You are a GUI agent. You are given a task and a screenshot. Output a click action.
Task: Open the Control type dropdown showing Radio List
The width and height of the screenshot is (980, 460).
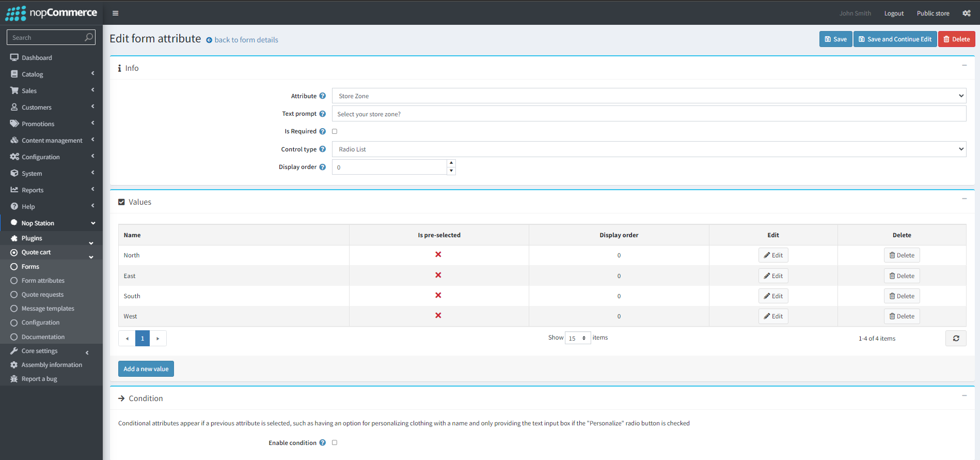point(649,149)
